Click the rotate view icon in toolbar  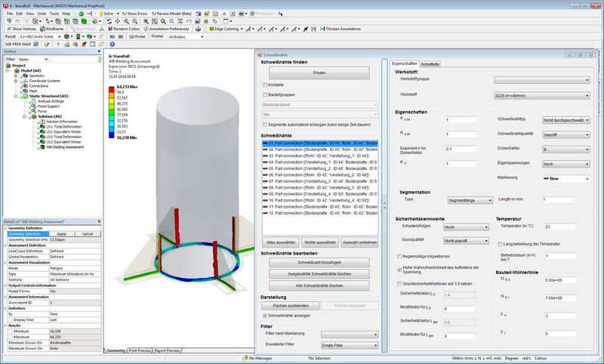pyautogui.click(x=109, y=21)
